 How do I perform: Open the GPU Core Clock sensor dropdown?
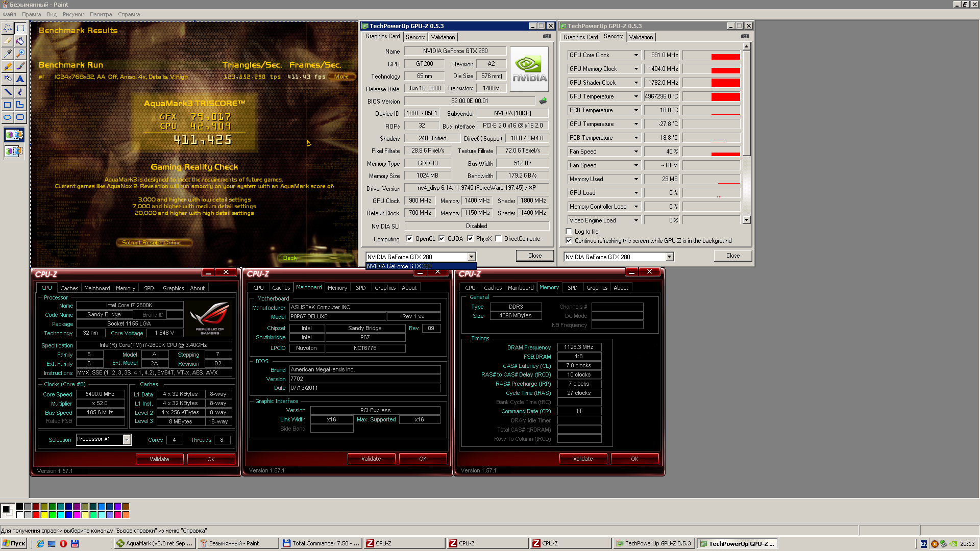(x=636, y=55)
